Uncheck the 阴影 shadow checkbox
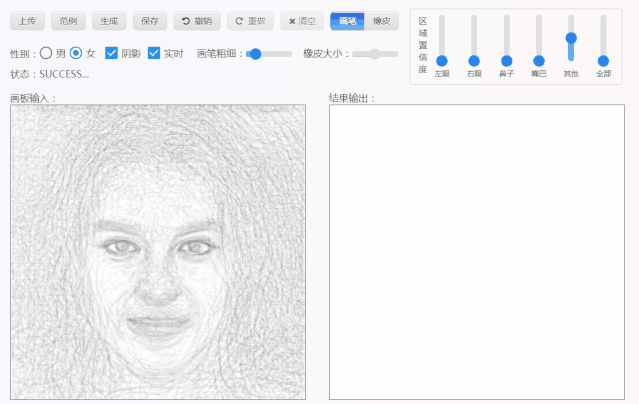 pos(111,53)
